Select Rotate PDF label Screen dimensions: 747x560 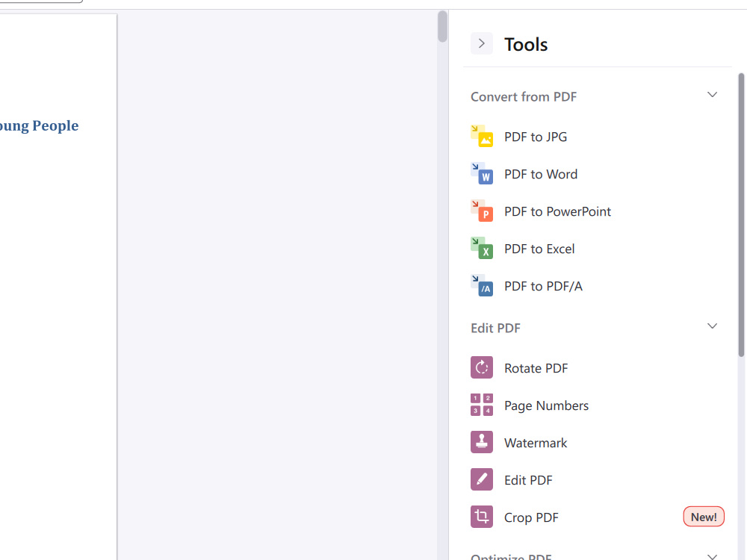pos(536,369)
